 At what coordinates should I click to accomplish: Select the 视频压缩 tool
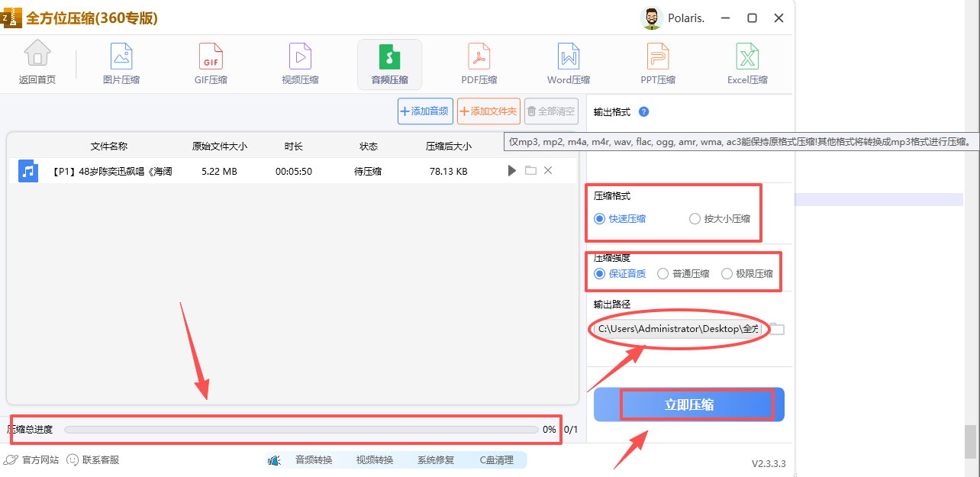coord(299,63)
